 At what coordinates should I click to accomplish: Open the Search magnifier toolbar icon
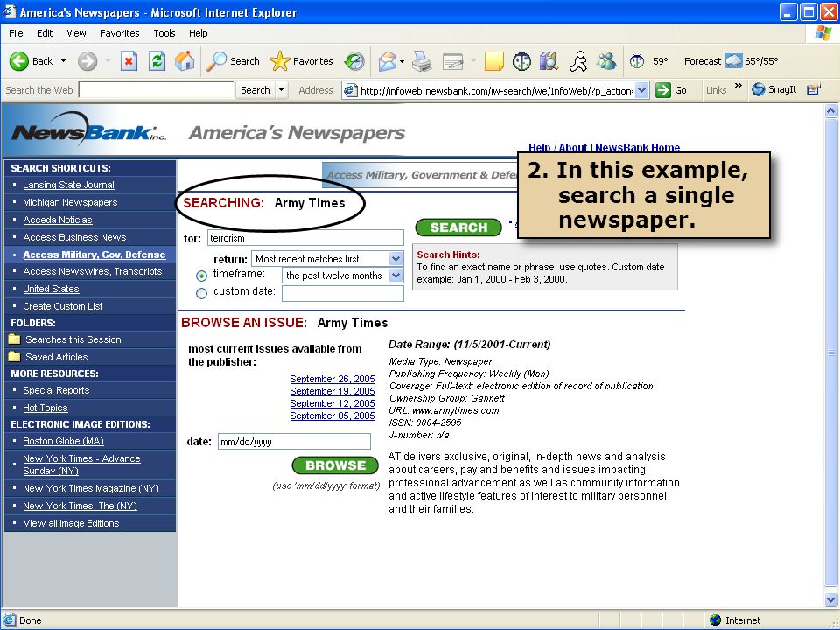click(216, 61)
